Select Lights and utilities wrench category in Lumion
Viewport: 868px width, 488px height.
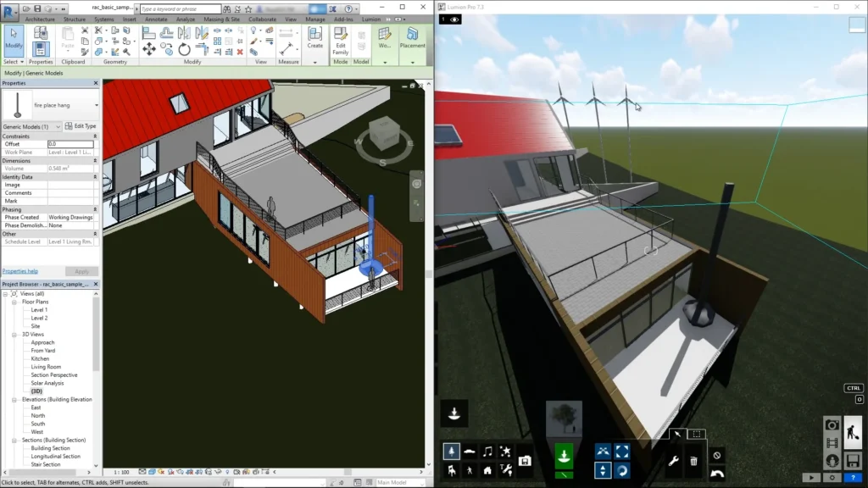pos(505,470)
